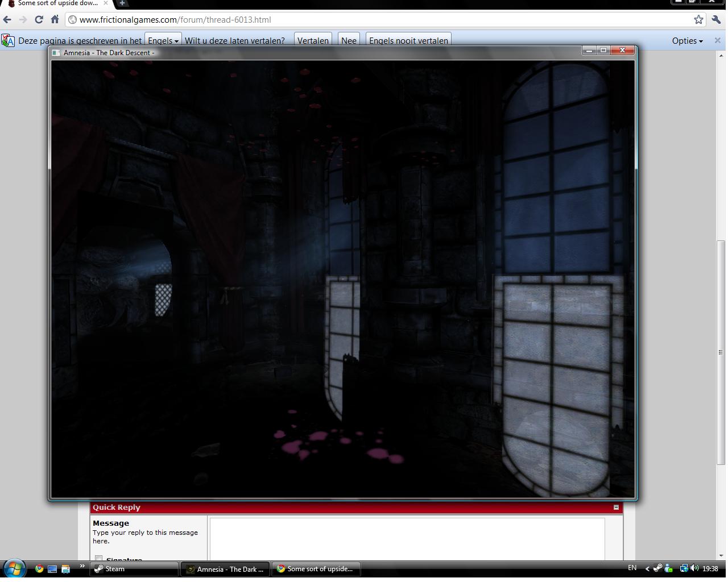The width and height of the screenshot is (728, 582).
Task: Open the Chrome wrench settings menu
Action: click(717, 20)
